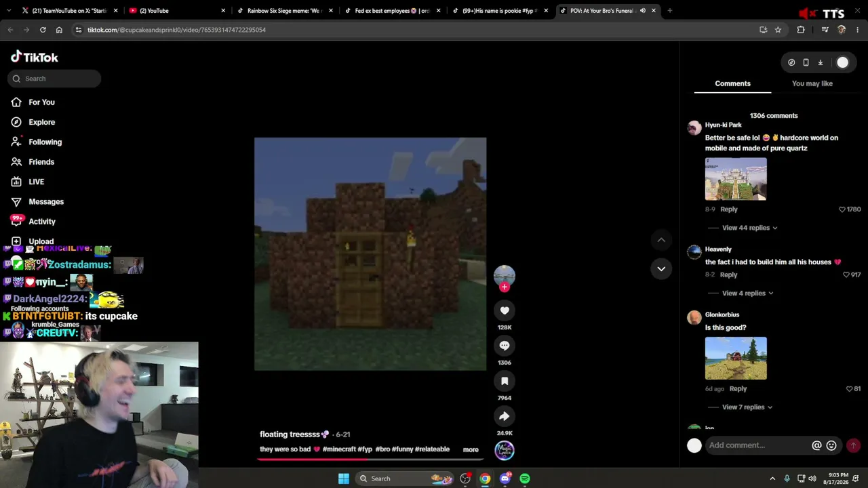
Task: Reply to Heavenly's comment
Action: coord(728,274)
